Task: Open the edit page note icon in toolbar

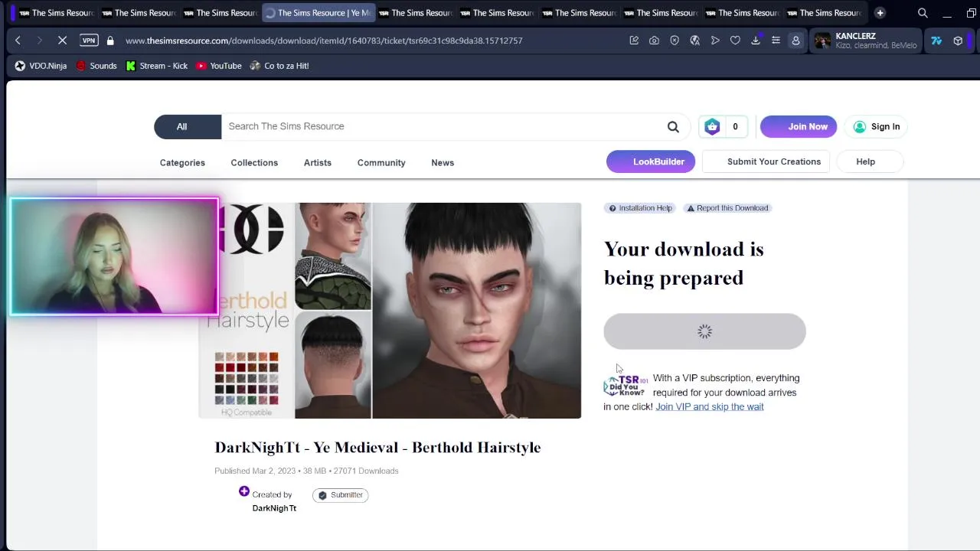Action: 634,41
